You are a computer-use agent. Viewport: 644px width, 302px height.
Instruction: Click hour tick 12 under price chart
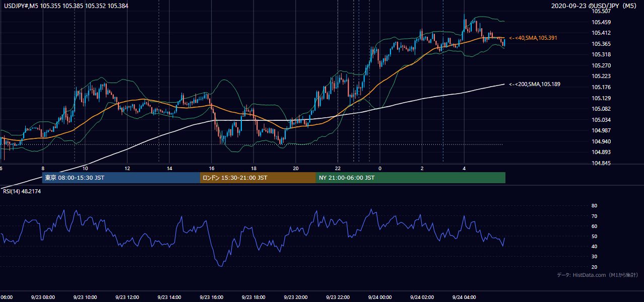tap(127, 169)
